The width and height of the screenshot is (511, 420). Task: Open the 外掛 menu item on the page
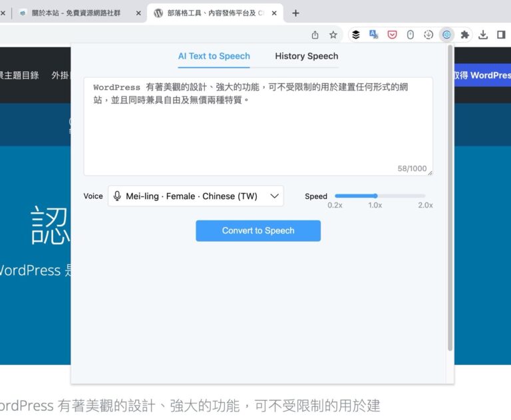point(61,75)
